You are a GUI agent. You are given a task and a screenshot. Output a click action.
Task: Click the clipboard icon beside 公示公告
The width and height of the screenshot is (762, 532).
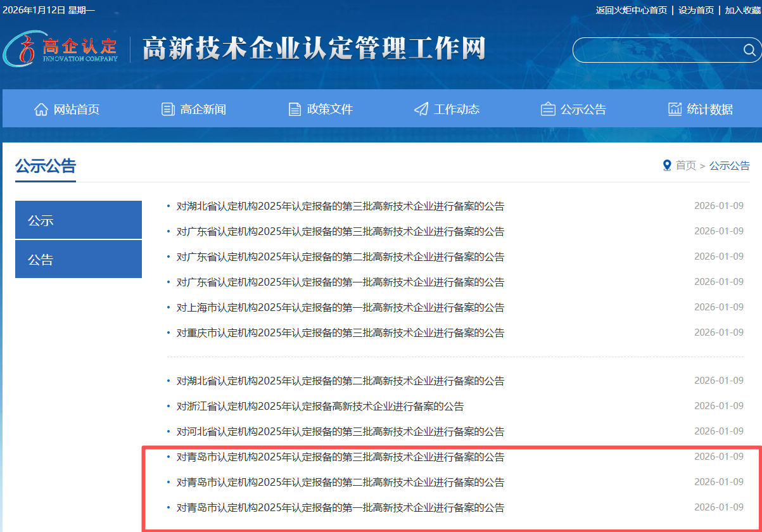[548, 109]
